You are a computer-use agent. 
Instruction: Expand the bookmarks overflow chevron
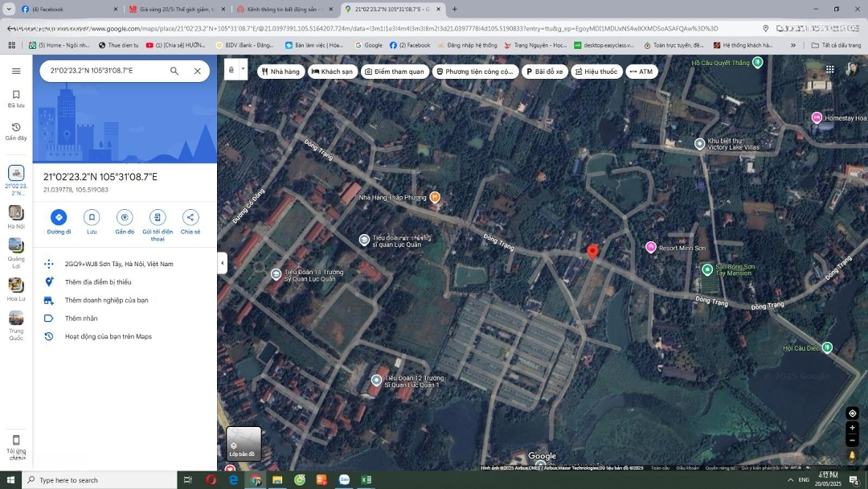pyautogui.click(x=793, y=45)
